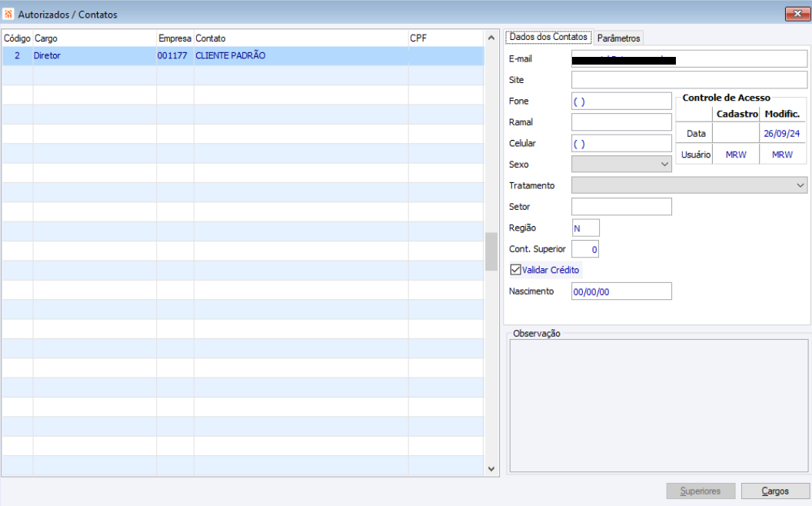Click the CPF column header
Viewport: 812px width, 506px height.
[x=446, y=38]
